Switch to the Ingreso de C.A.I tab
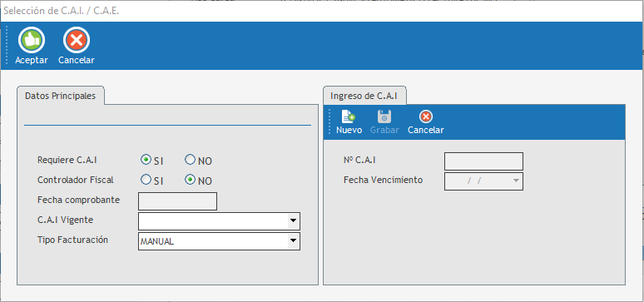644x302 pixels. (x=364, y=97)
